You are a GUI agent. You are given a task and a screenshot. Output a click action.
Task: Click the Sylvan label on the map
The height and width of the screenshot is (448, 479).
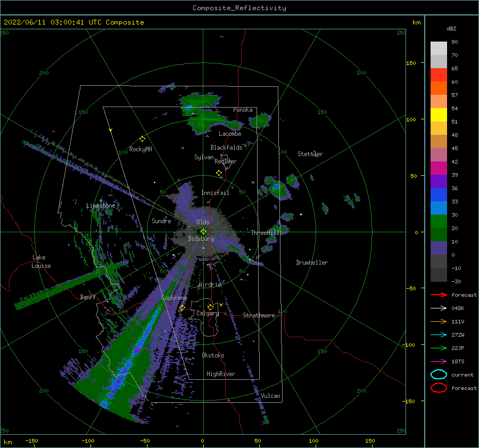[x=204, y=157]
